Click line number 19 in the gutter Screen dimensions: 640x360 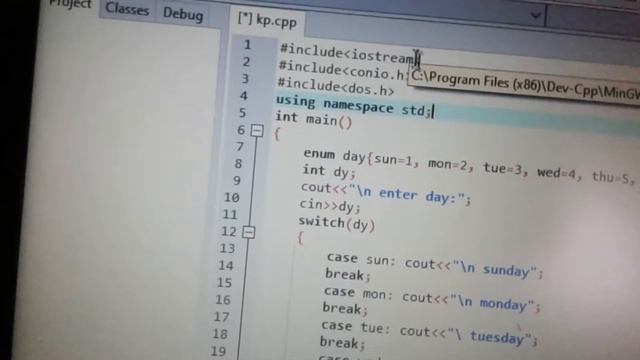click(x=218, y=351)
